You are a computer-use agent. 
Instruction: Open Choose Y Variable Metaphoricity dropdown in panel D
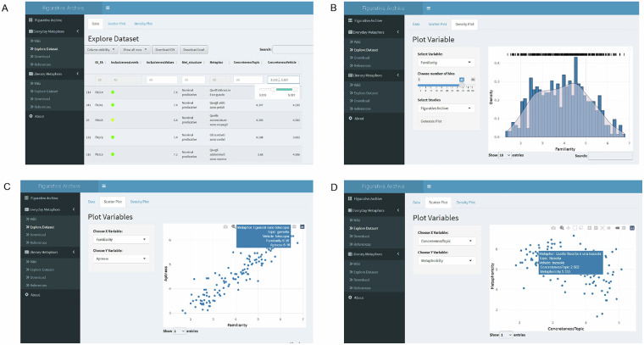(x=447, y=261)
